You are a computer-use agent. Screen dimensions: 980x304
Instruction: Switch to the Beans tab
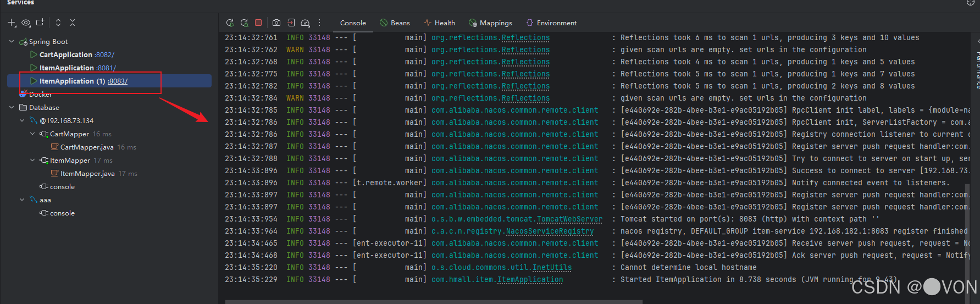point(395,23)
